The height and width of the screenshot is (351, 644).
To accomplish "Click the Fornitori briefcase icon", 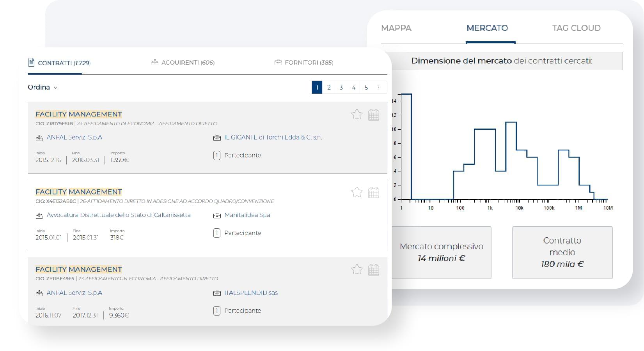I will [x=278, y=62].
